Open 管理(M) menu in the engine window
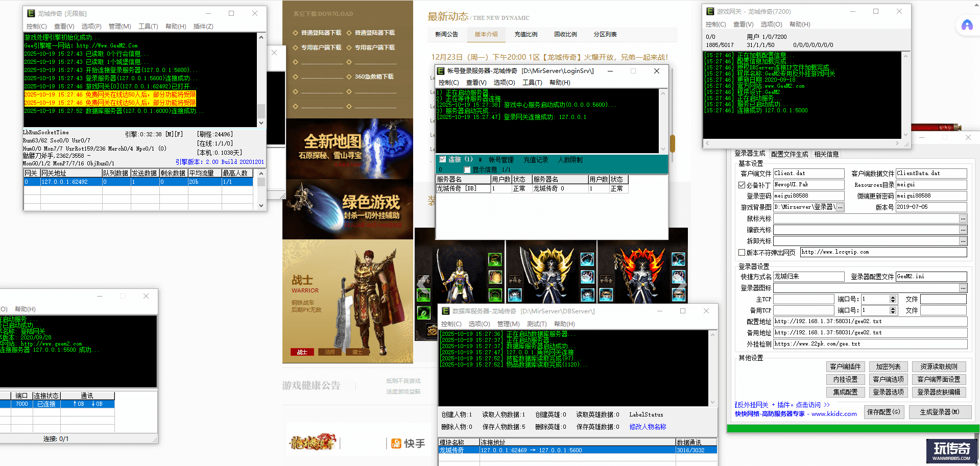Image resolution: width=980 pixels, height=466 pixels. pyautogui.click(x=119, y=27)
